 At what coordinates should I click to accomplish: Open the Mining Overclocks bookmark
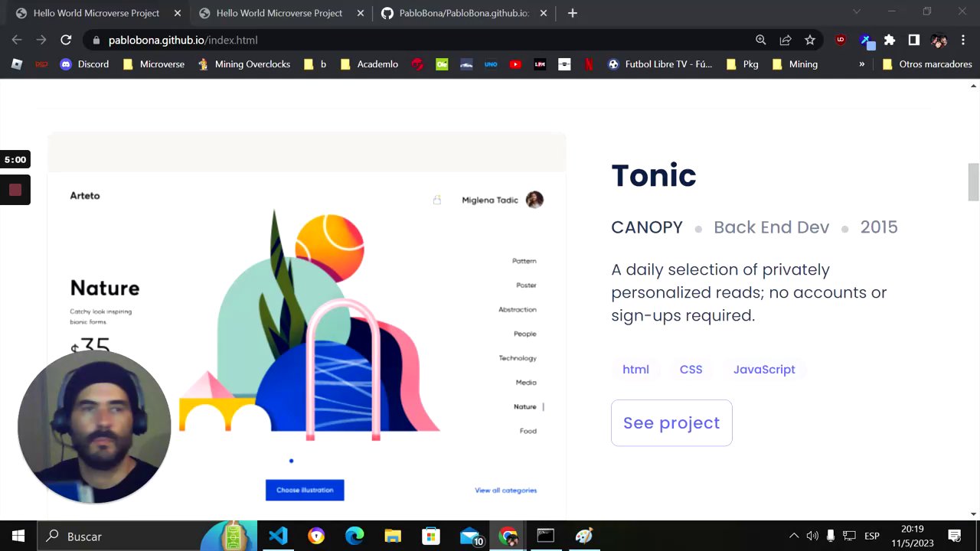[243, 64]
